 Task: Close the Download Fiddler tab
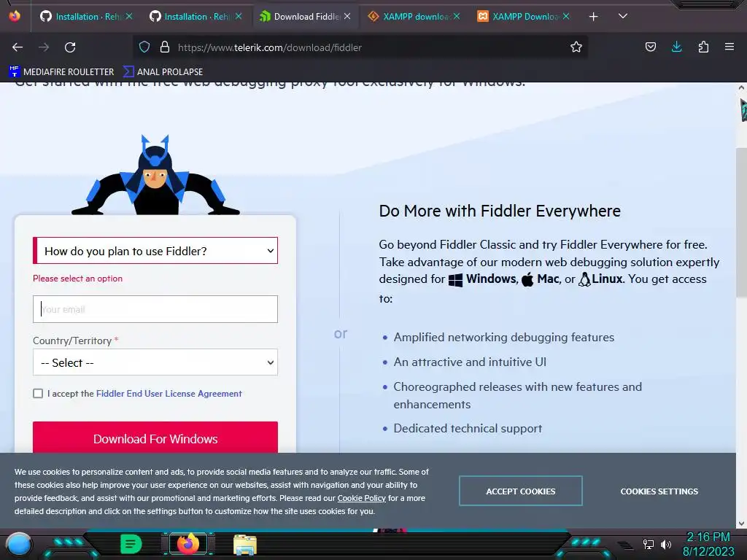347,16
